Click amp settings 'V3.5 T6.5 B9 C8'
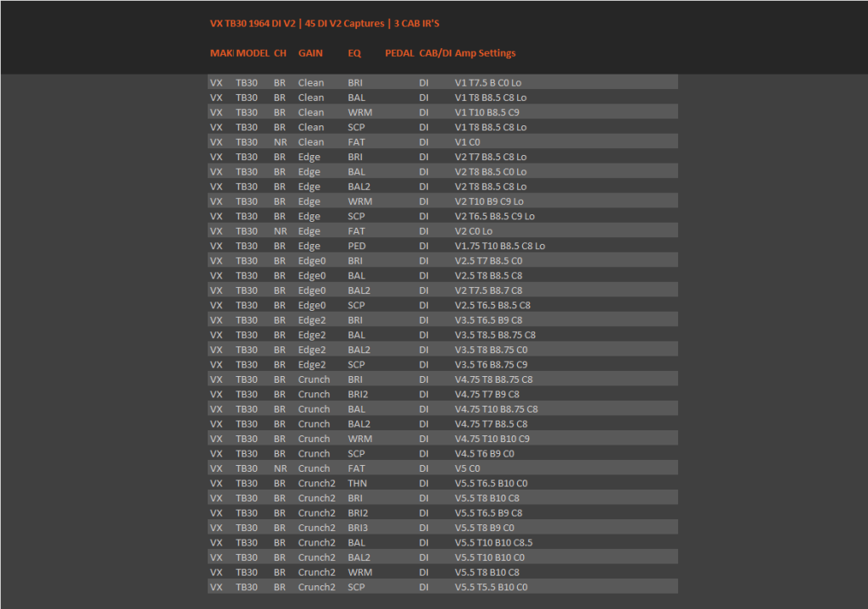 (x=489, y=320)
